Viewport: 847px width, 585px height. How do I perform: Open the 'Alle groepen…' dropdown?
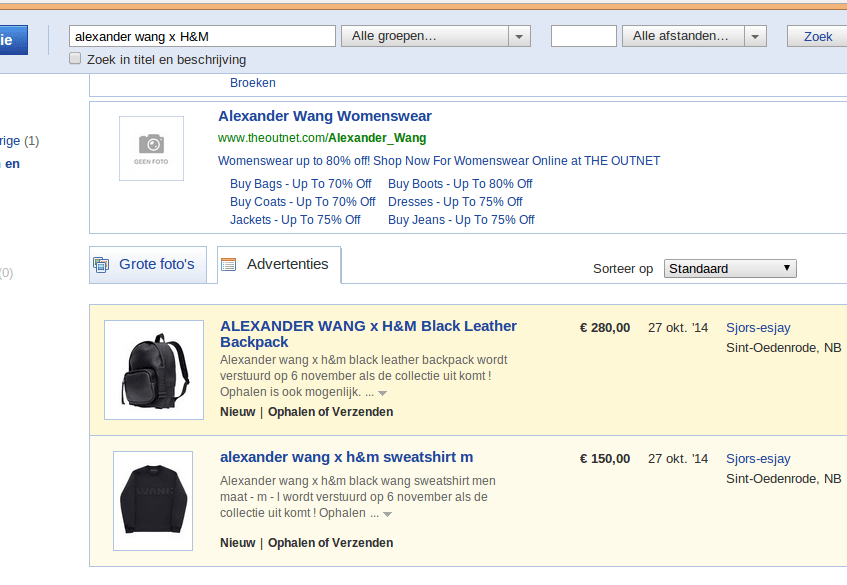click(x=435, y=36)
